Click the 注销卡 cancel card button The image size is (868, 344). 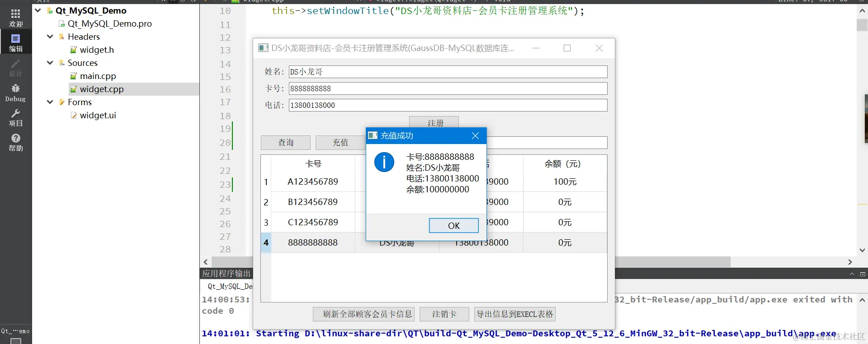pos(444,314)
